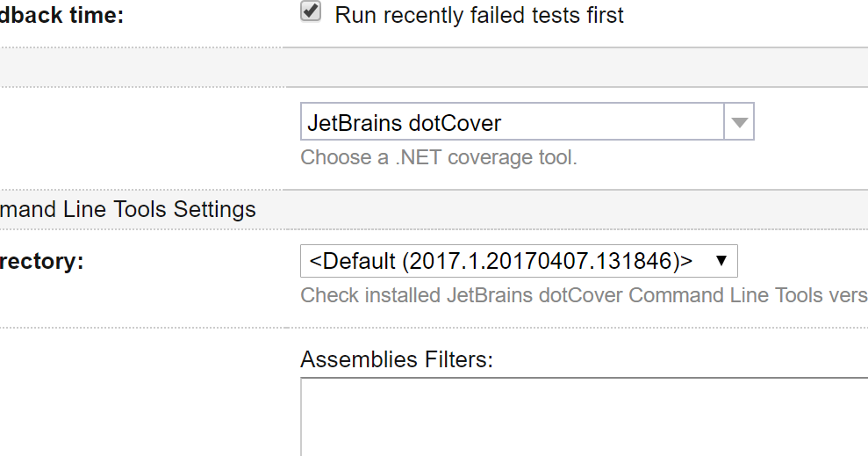868x456 pixels.
Task: Click the Assemblies Filters: label
Action: coord(397,359)
